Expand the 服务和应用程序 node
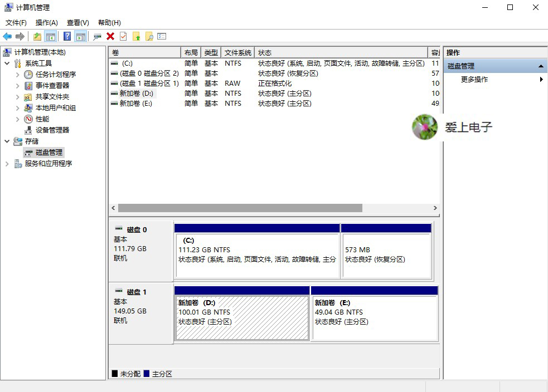The image size is (548, 392). pos(7,163)
